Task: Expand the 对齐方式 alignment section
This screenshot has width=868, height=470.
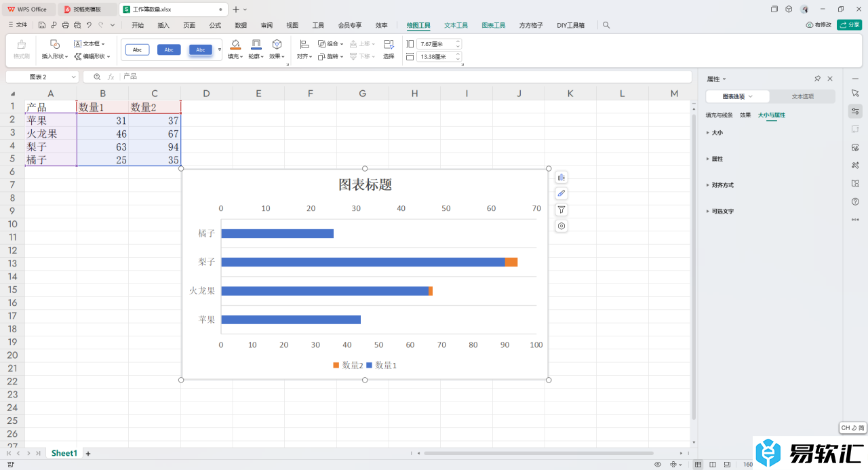Action: tap(720, 185)
